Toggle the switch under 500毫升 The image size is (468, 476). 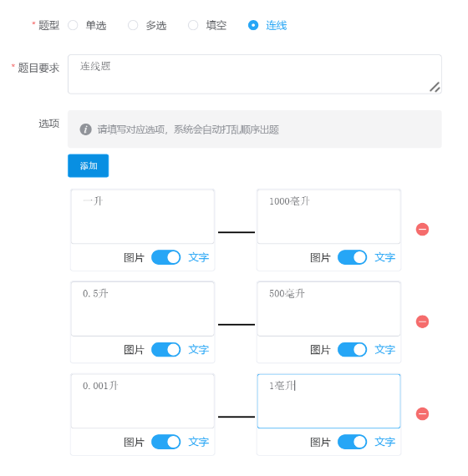352,350
